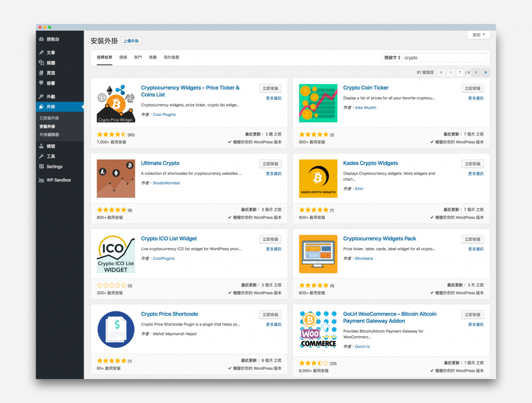Install the Crypto Coin Ticker plugin
532x403 pixels.
click(473, 88)
